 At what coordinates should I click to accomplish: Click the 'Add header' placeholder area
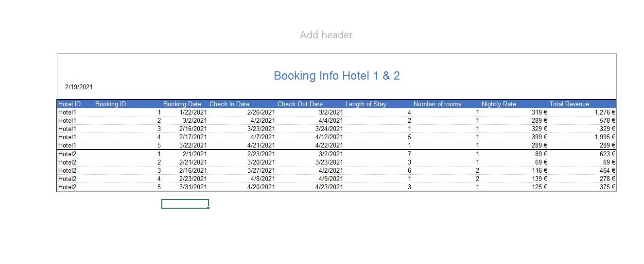pyautogui.click(x=326, y=35)
